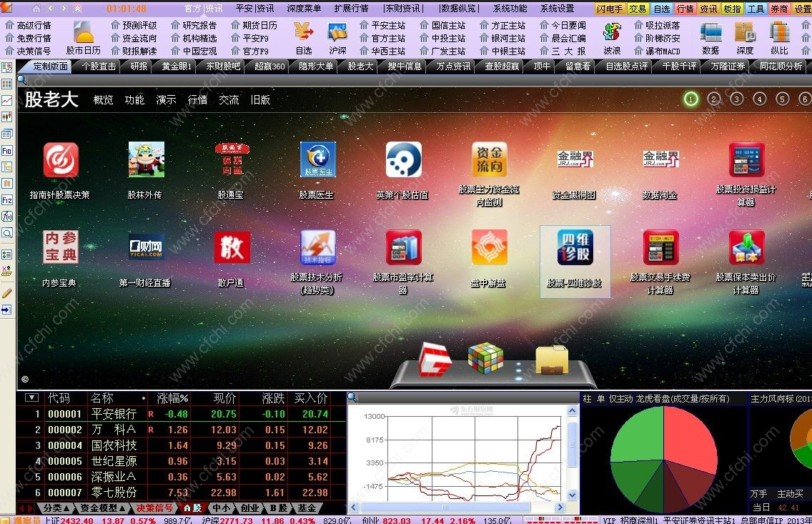Open the 内参宝典 app icon
The width and height of the screenshot is (812, 524).
click(61, 247)
